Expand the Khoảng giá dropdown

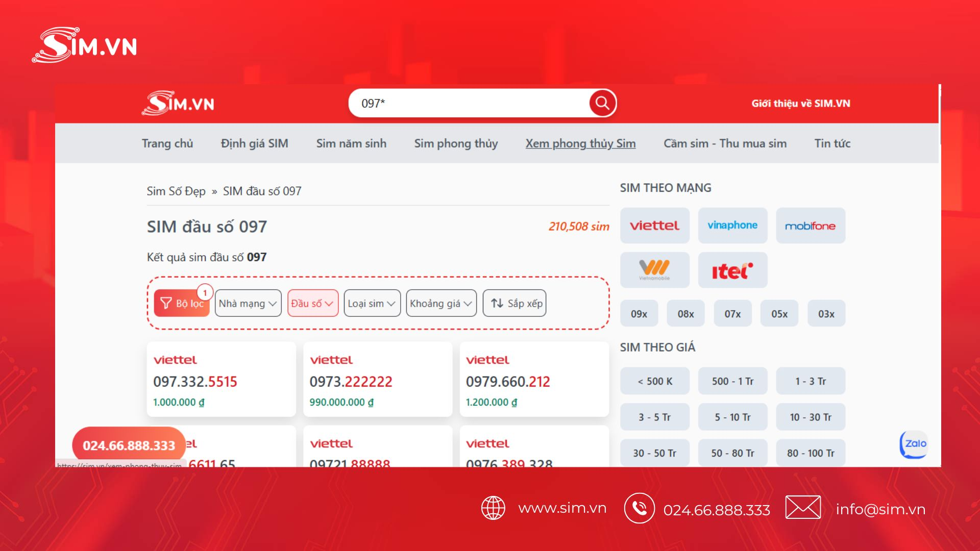tap(442, 303)
